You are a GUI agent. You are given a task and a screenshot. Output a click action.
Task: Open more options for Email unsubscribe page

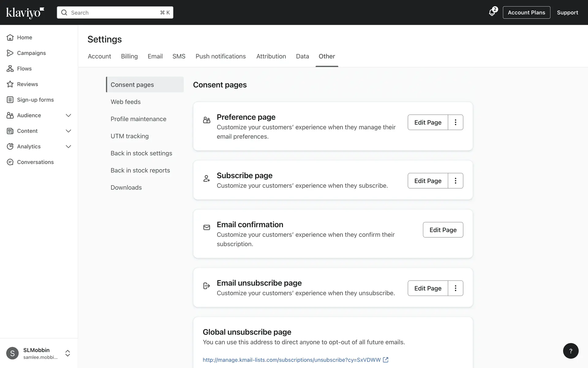(455, 288)
